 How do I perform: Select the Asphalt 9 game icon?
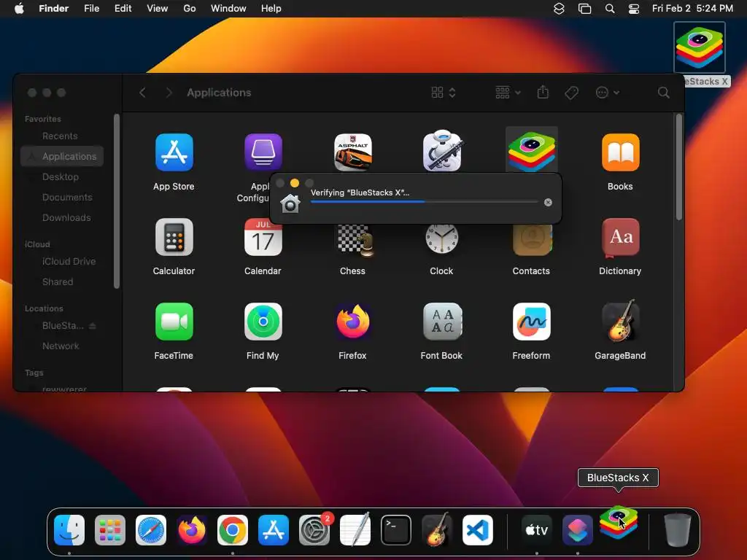click(x=352, y=152)
